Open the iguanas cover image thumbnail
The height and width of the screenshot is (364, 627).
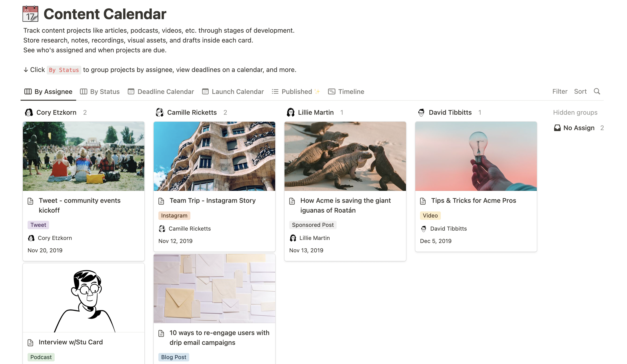[x=345, y=156]
